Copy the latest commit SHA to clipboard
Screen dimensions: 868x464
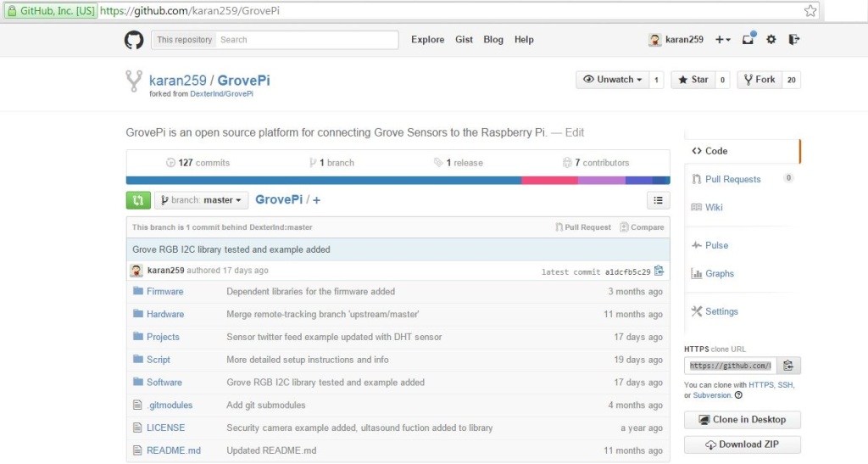tap(659, 271)
